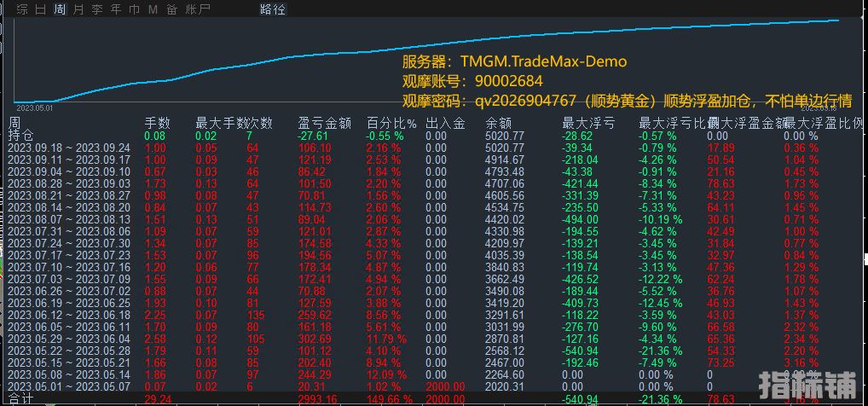Click the account number 90002684
868x406 pixels.
[509, 81]
